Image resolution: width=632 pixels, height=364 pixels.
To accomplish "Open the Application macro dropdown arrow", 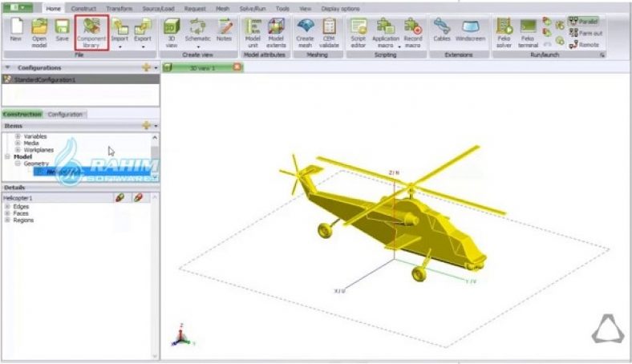I will 399,47.
